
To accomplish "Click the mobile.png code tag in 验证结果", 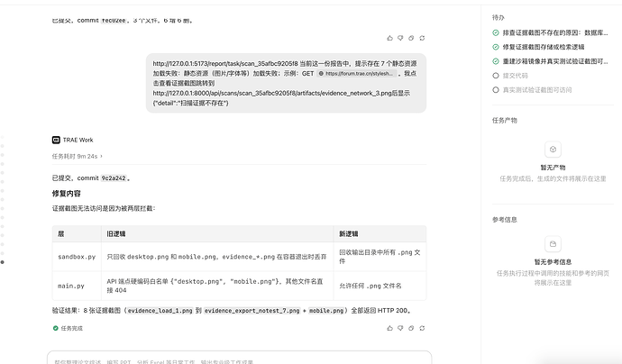I will [326, 311].
